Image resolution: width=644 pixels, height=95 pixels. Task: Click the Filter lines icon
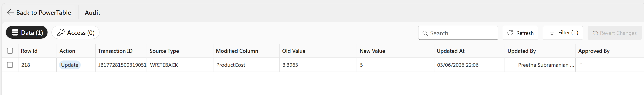tap(552, 33)
